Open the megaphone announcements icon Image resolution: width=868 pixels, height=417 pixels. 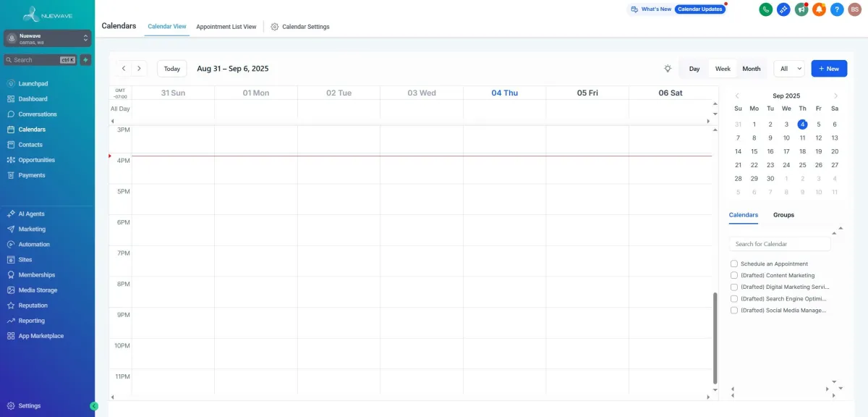click(801, 9)
